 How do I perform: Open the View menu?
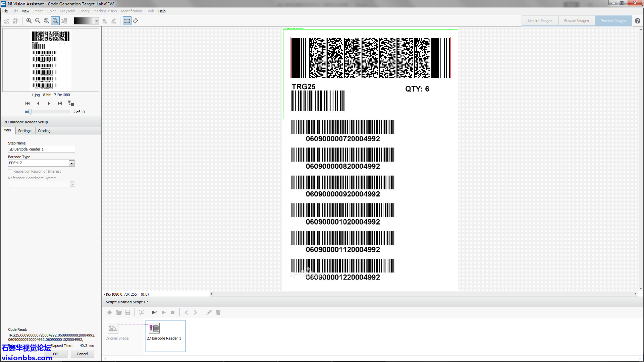click(x=25, y=11)
